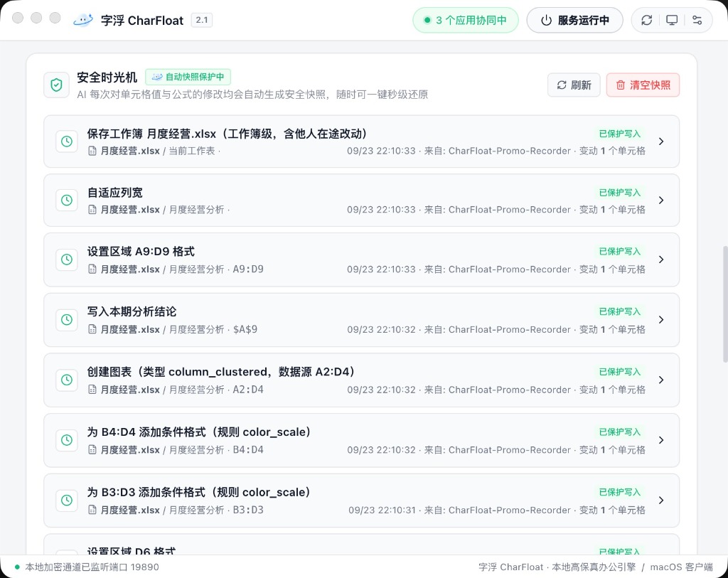Click the 2.1 version badge
Screen dimensions: 728x578
(202, 20)
